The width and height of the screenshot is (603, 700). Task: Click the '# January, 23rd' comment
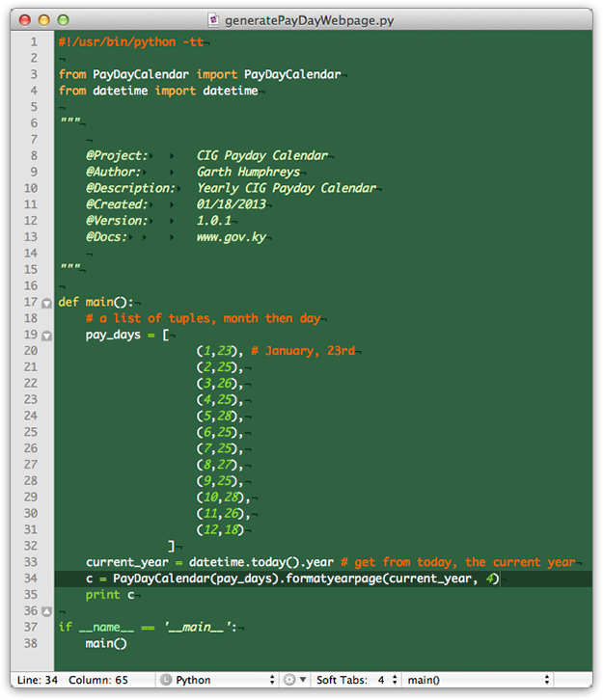303,351
